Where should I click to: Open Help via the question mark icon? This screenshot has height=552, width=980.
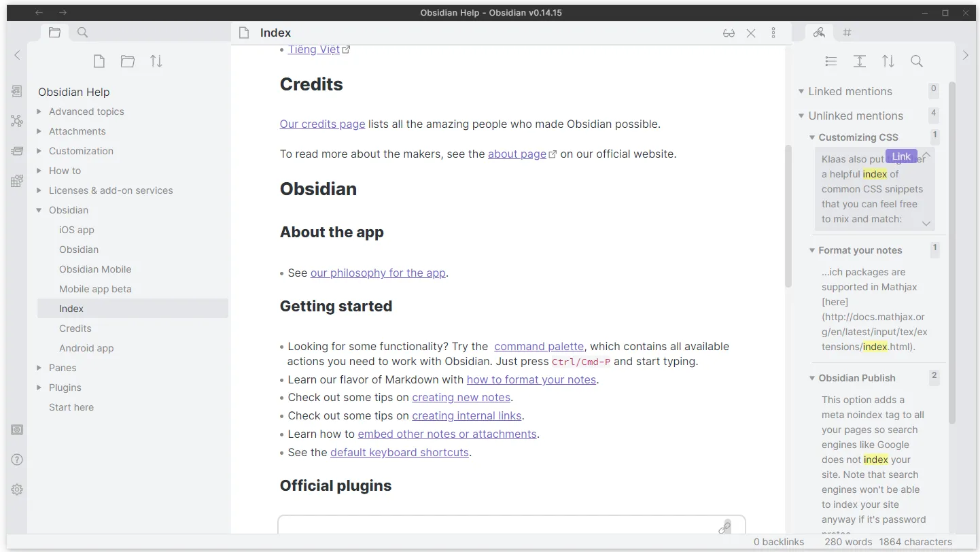click(17, 460)
